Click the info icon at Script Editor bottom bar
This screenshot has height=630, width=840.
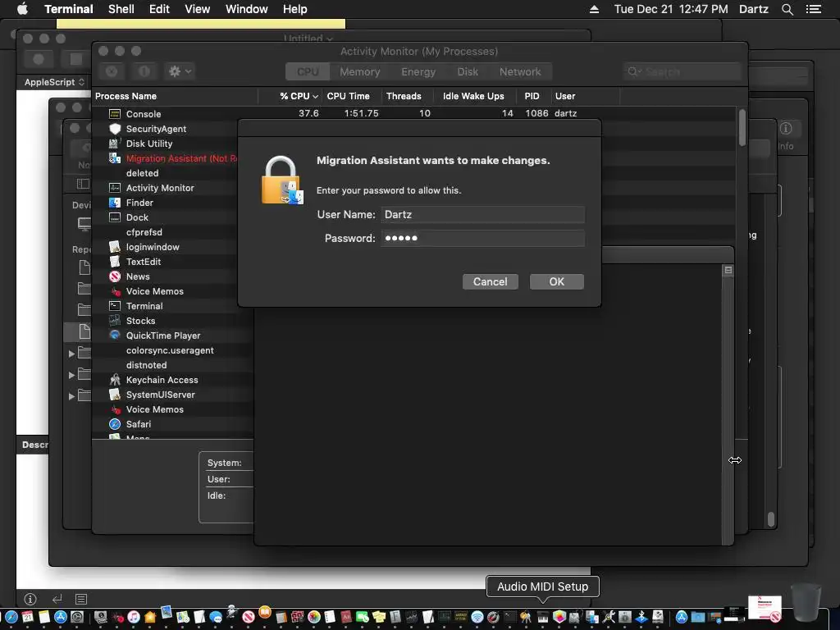pos(30,599)
